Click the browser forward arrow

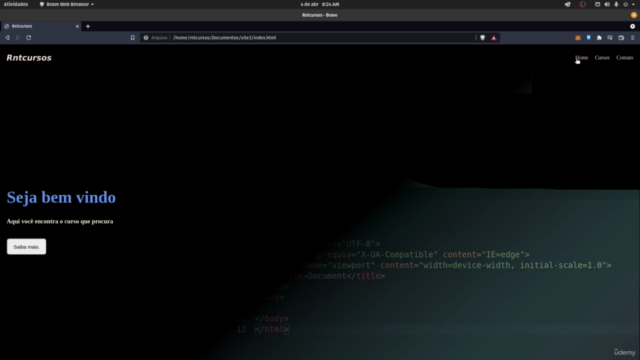[x=18, y=38]
